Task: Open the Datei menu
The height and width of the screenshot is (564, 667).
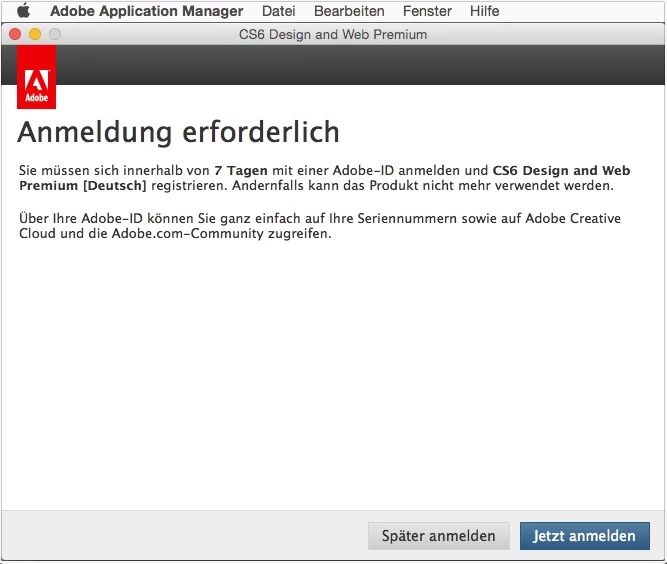Action: tap(279, 11)
